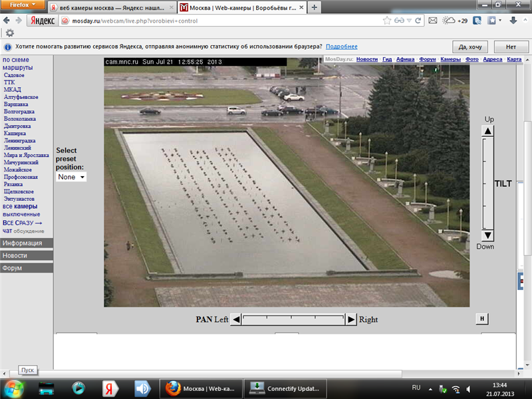532x399 pixels.
Task: Open the Форум top navigation link
Action: tap(428, 59)
